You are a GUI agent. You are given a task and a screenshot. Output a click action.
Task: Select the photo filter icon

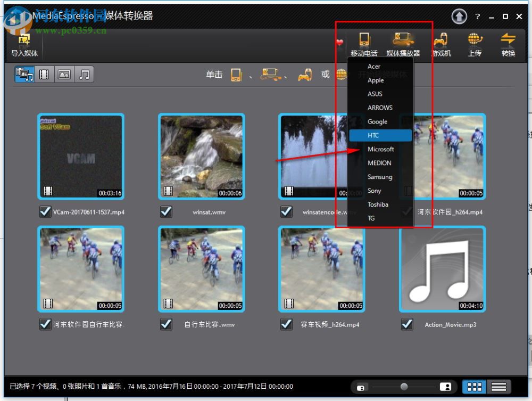[x=64, y=74]
